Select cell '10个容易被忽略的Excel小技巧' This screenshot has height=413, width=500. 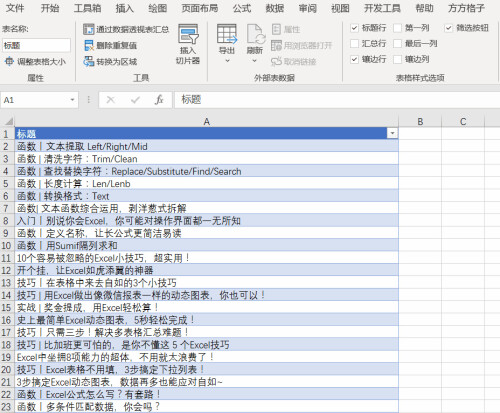pyautogui.click(x=207, y=258)
